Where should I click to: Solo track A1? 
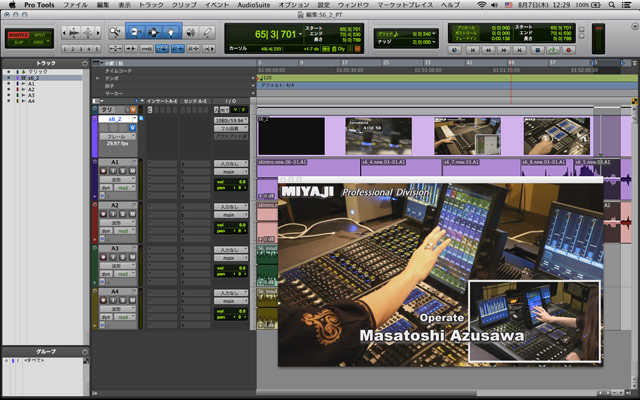122,171
